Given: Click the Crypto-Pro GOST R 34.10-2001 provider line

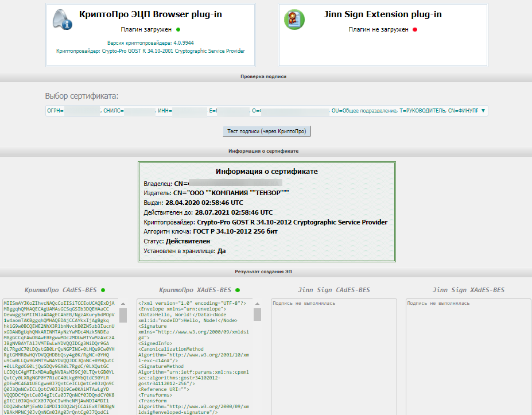Looking at the screenshot, I should coord(150,51).
